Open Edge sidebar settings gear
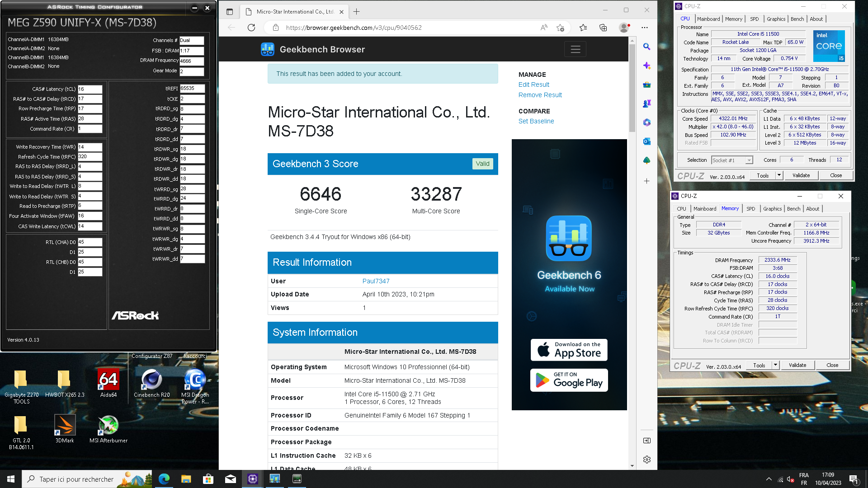The height and width of the screenshot is (488, 868). coord(647,460)
